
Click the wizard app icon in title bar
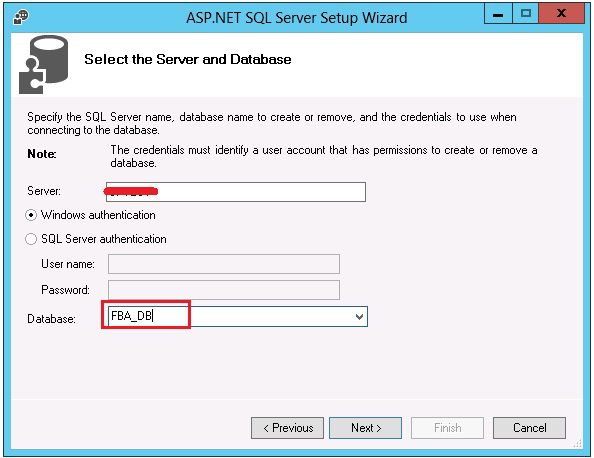21,17
